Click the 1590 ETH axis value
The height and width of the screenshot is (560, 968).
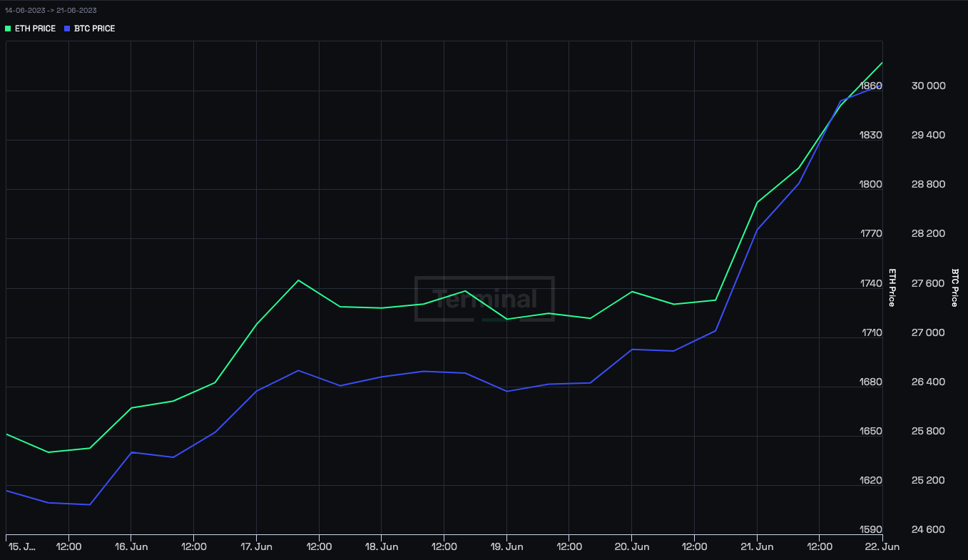(x=872, y=529)
